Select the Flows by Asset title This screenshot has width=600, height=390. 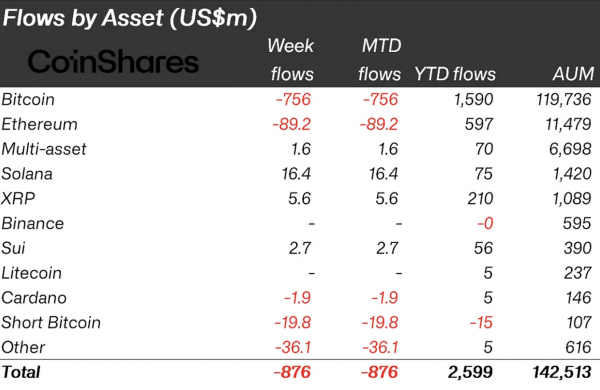[x=130, y=18]
